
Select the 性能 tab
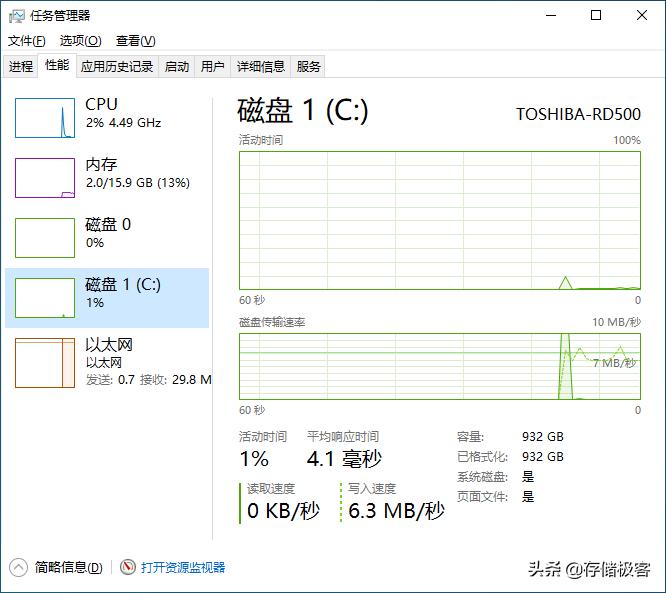(x=57, y=65)
